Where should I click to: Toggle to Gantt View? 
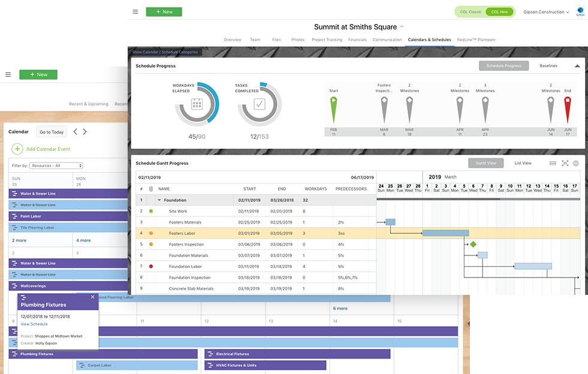pos(486,163)
